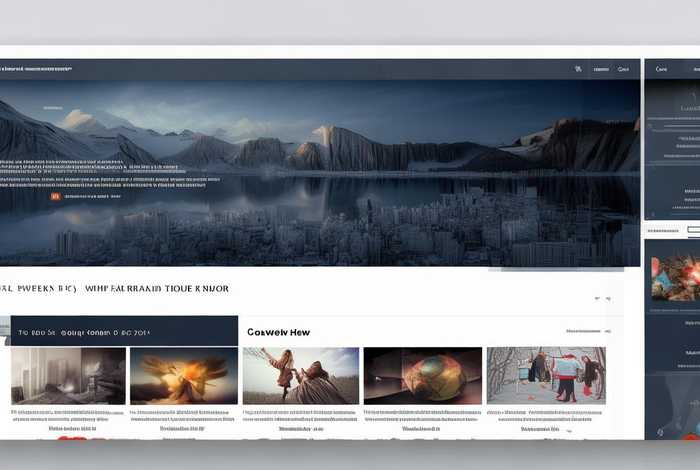Viewport: 700px width, 470px height.
Task: Click the small icon right of the section heading
Action: [x=599, y=298]
